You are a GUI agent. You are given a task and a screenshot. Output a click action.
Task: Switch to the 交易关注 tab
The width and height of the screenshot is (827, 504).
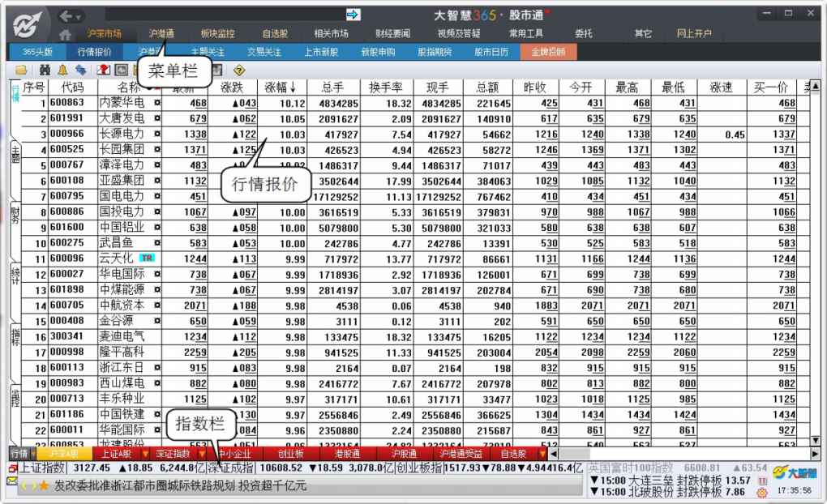coord(264,52)
